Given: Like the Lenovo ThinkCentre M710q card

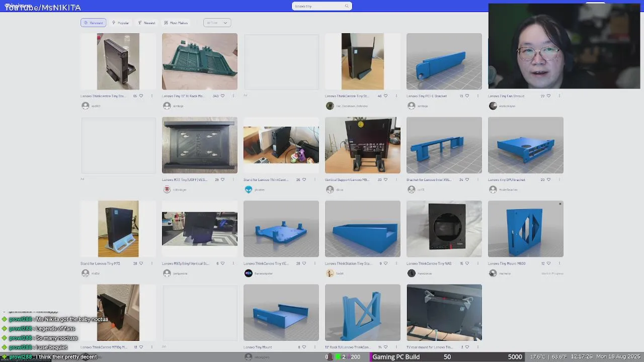Looking at the screenshot, I should click(x=141, y=347).
